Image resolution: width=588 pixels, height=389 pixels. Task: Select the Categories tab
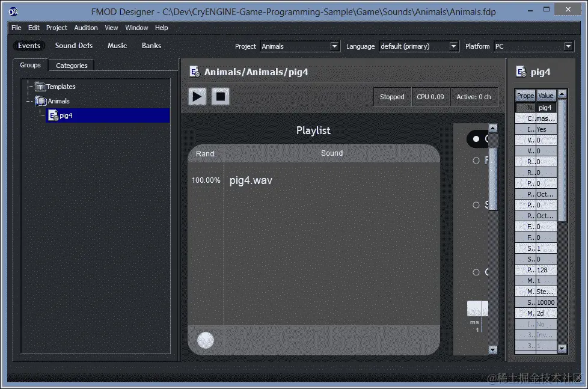tap(72, 66)
